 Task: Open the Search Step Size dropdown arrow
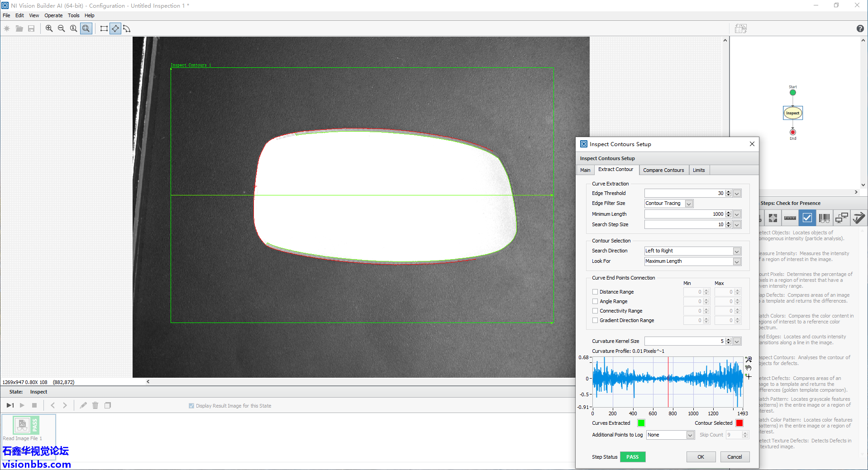pyautogui.click(x=737, y=224)
